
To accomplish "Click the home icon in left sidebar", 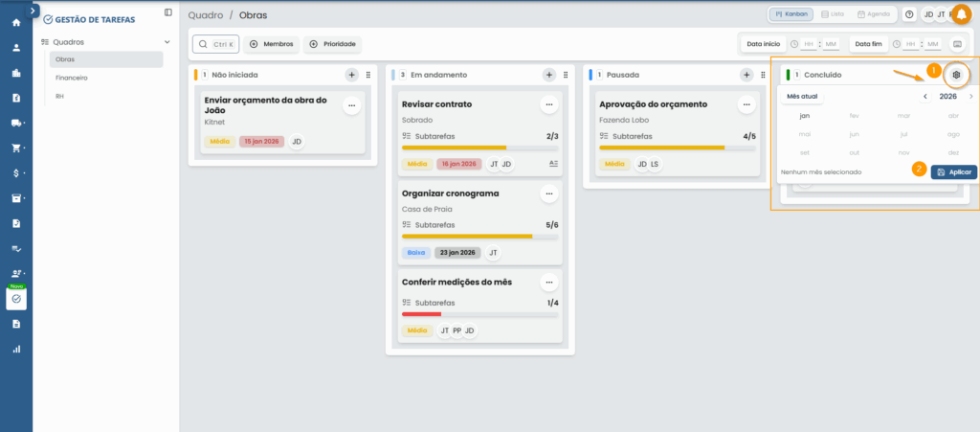I will [16, 22].
